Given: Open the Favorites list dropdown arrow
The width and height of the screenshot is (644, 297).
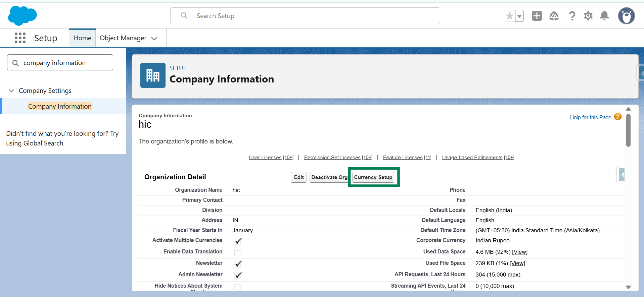Looking at the screenshot, I should pyautogui.click(x=519, y=16).
